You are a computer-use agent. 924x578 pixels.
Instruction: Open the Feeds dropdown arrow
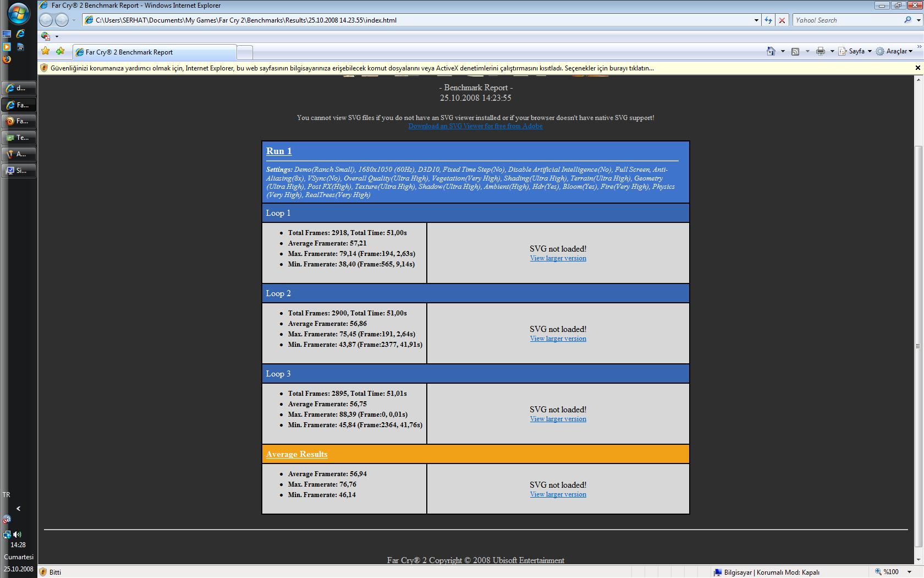pos(807,51)
